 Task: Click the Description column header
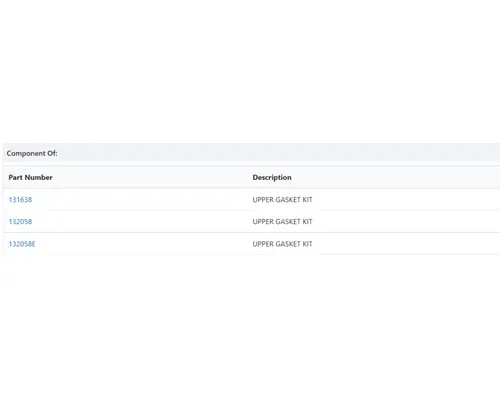tap(272, 177)
